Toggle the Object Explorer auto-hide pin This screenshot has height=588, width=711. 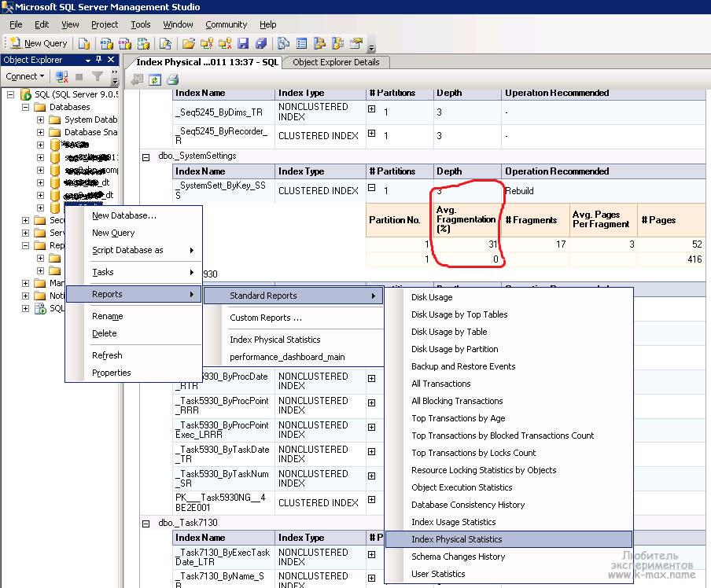point(99,60)
